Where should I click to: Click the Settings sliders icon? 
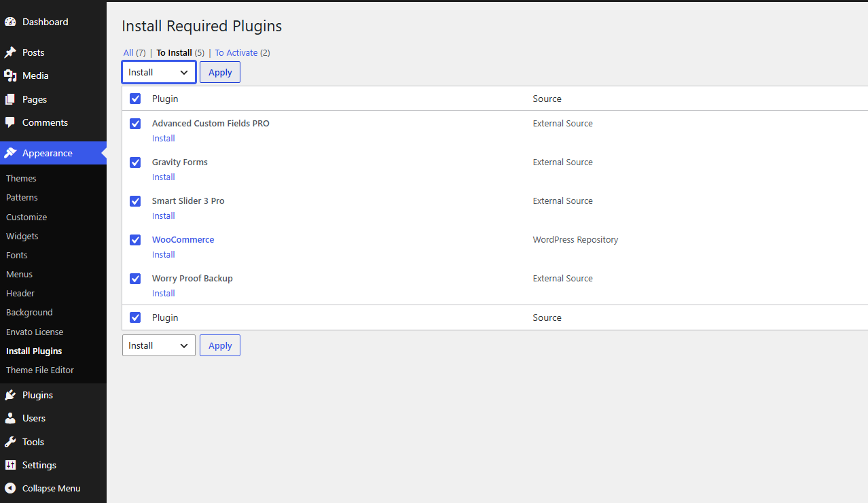[10, 465]
